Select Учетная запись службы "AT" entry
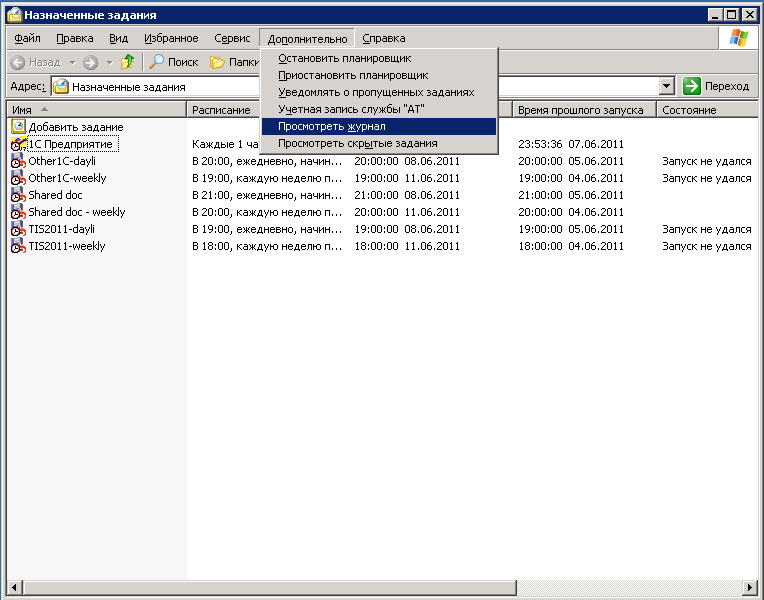Viewport: 764px width, 600px height. [351, 109]
